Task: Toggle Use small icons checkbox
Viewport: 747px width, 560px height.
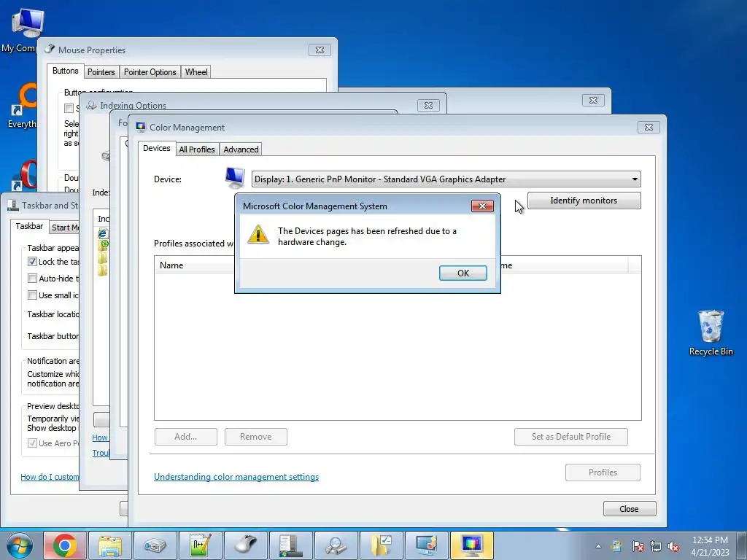Action: [x=32, y=295]
